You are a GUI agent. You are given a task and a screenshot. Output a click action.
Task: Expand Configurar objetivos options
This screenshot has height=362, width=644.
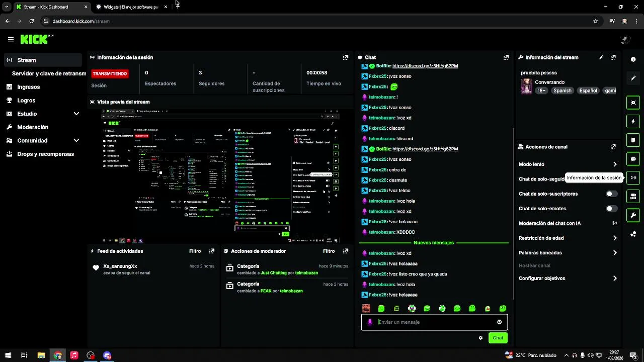coord(615,279)
